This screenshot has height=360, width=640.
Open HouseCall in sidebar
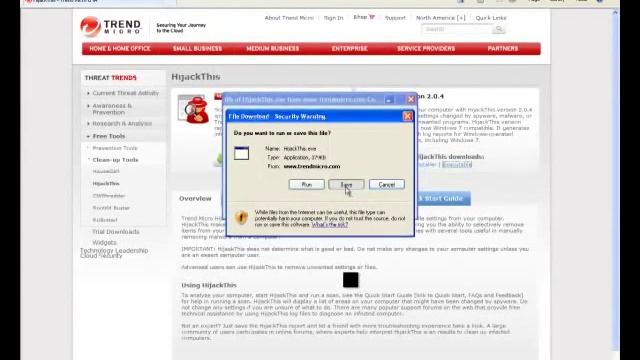pyautogui.click(x=106, y=172)
